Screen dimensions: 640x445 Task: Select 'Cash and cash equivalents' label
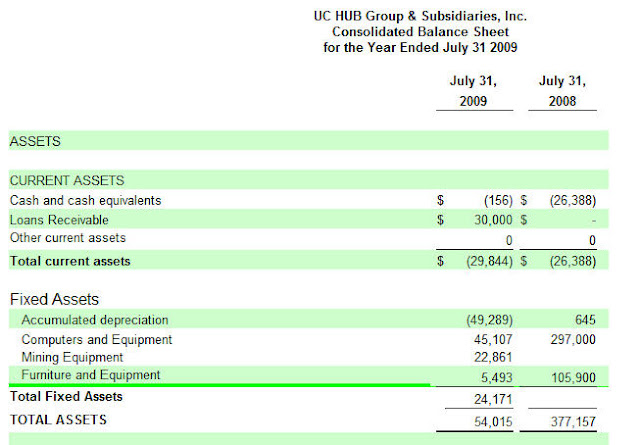86,200
